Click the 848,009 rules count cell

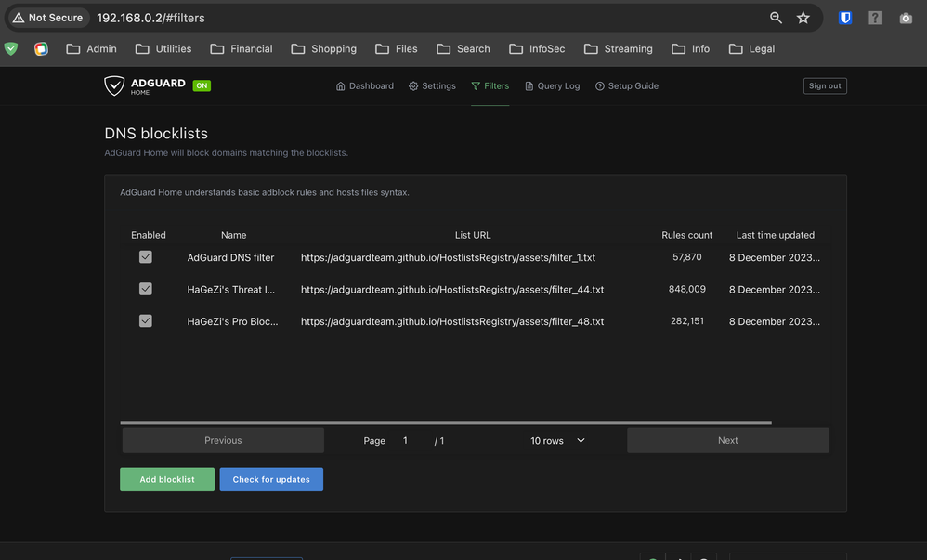click(687, 289)
